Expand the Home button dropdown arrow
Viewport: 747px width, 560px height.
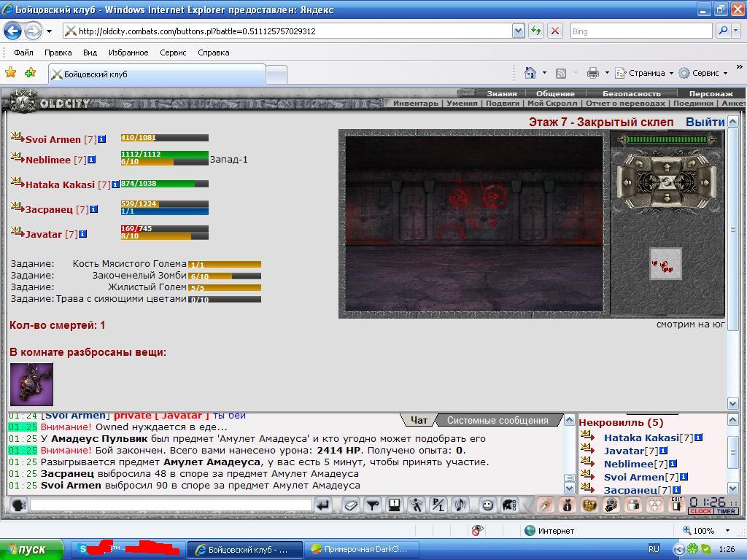point(544,73)
